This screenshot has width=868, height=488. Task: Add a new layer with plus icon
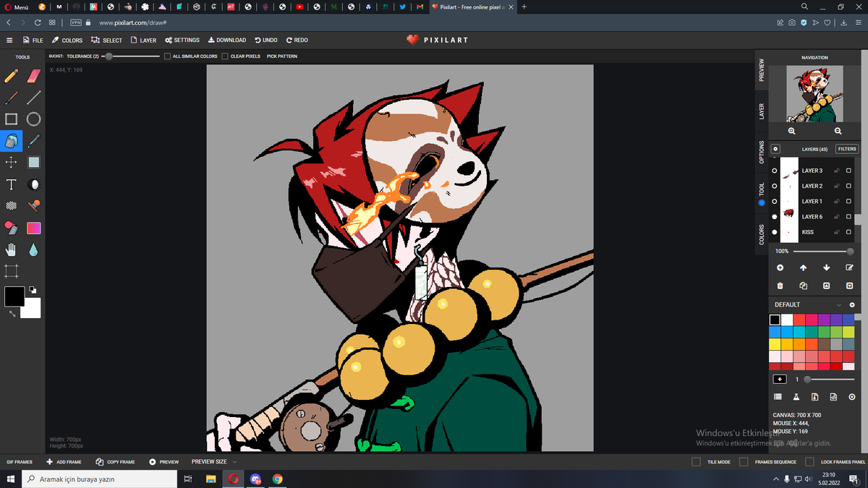click(x=780, y=267)
